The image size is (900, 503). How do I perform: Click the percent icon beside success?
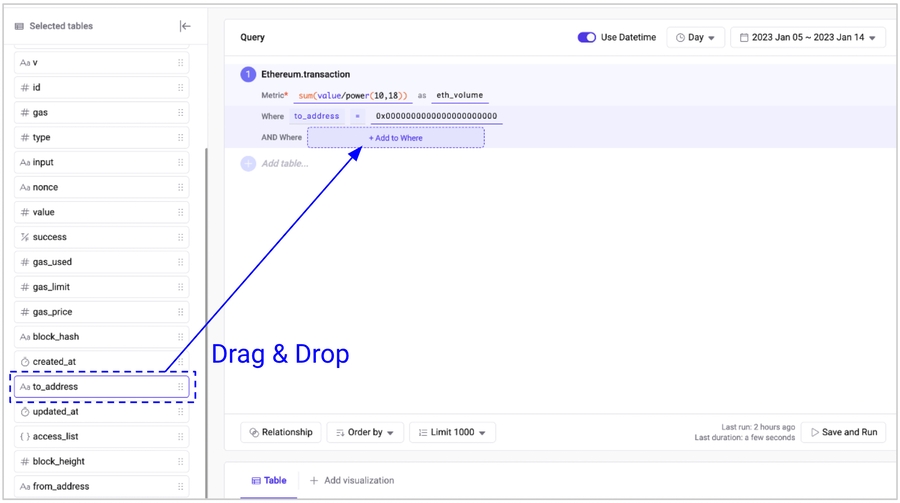[25, 237]
